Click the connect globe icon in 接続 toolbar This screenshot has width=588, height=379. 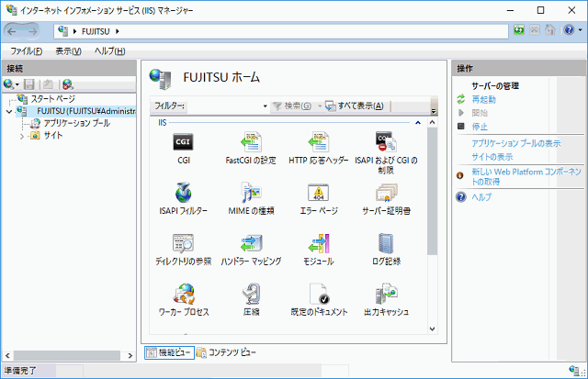pyautogui.click(x=8, y=84)
